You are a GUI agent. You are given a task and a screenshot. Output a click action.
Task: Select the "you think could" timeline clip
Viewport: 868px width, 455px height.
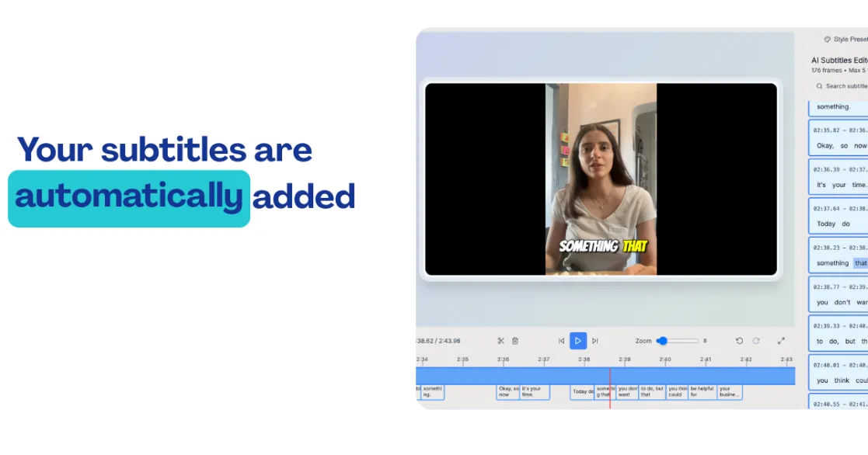point(677,392)
